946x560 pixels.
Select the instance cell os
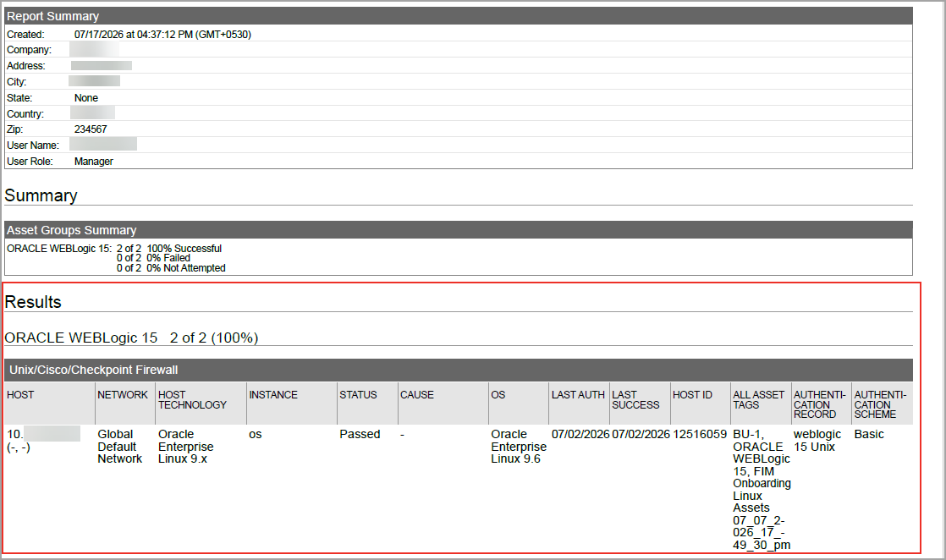(x=256, y=435)
